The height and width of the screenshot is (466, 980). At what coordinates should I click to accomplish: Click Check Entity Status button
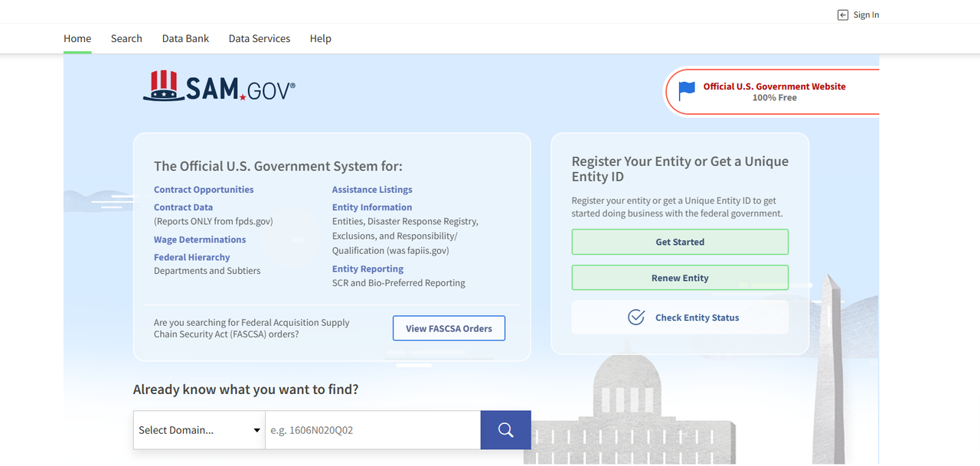pos(680,317)
